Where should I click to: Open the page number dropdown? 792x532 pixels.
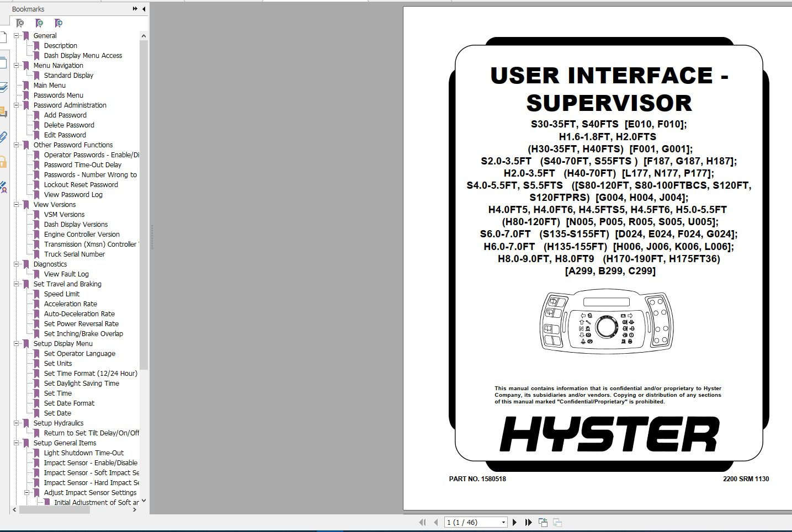(x=503, y=522)
